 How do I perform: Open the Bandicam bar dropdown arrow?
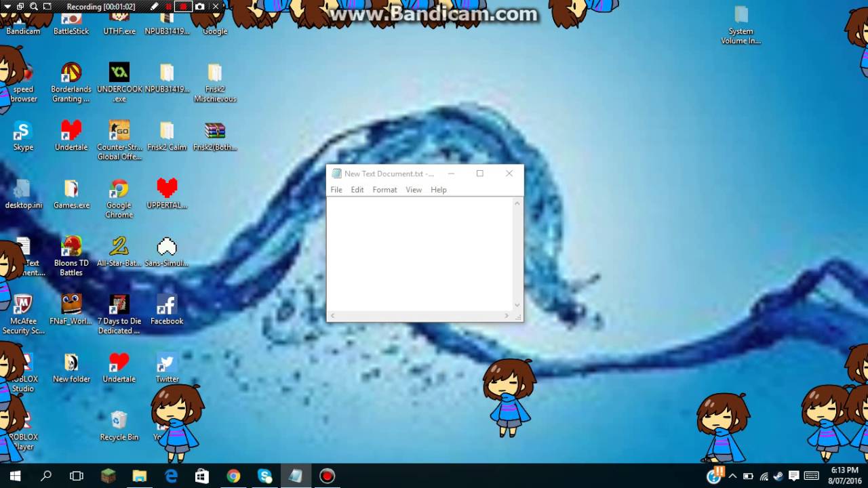click(x=6, y=7)
